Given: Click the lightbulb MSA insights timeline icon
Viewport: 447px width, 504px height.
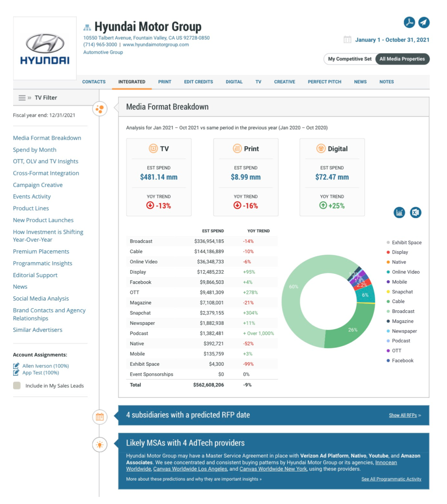Looking at the screenshot, I should [x=100, y=445].
